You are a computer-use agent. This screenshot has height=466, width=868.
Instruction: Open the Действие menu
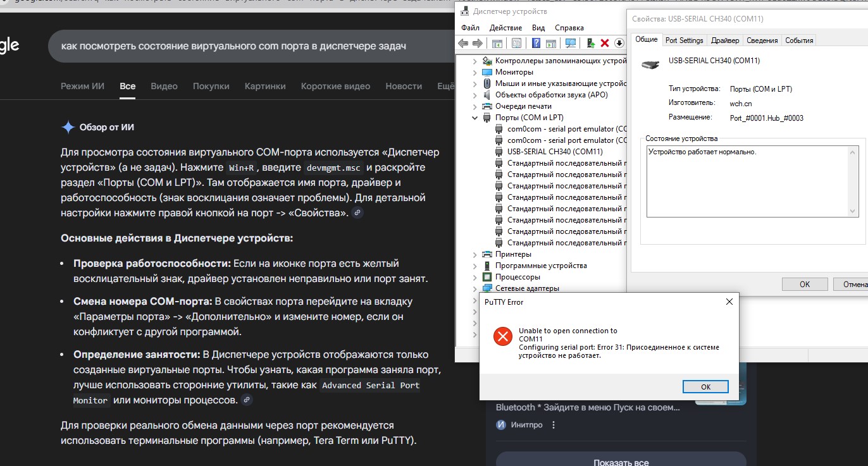pos(505,28)
